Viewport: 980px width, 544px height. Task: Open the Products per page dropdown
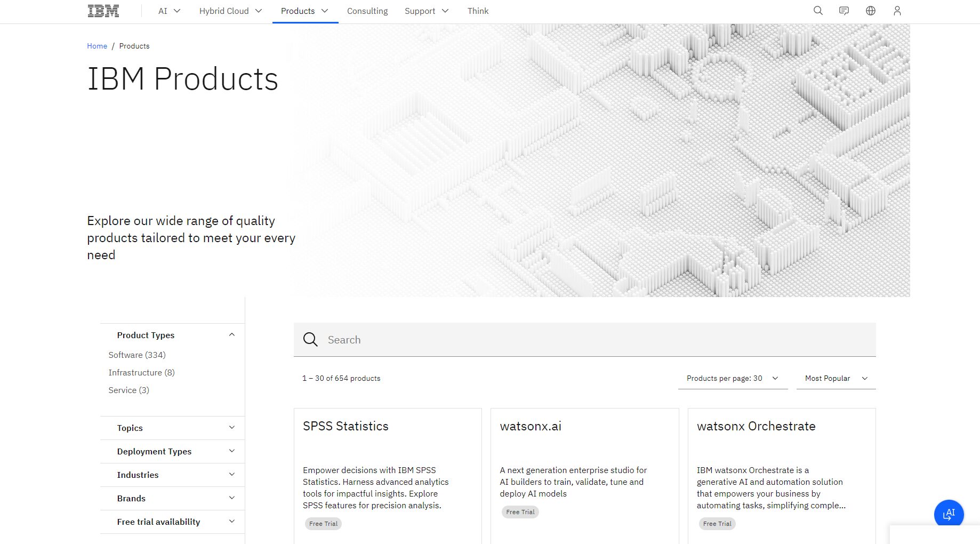click(733, 378)
